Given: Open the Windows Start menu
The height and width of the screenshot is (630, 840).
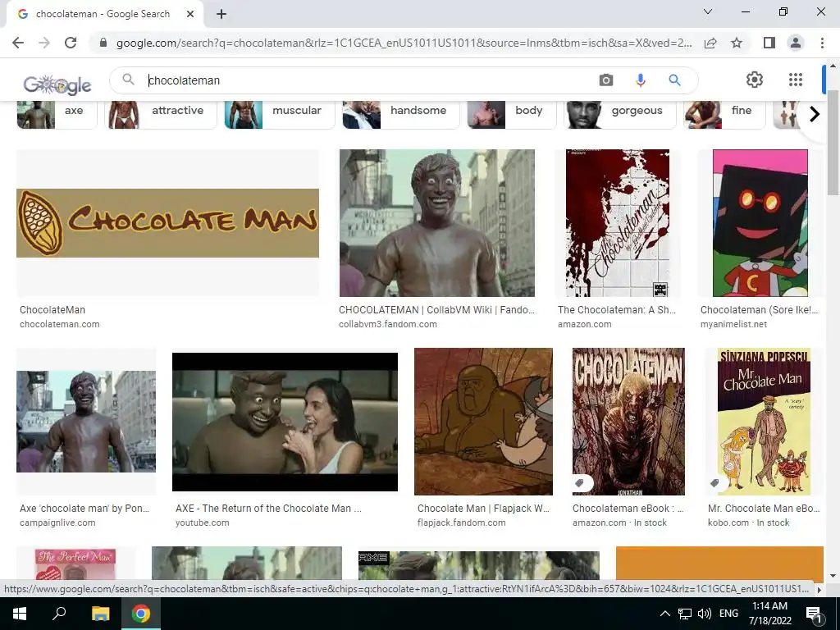Looking at the screenshot, I should 20,614.
